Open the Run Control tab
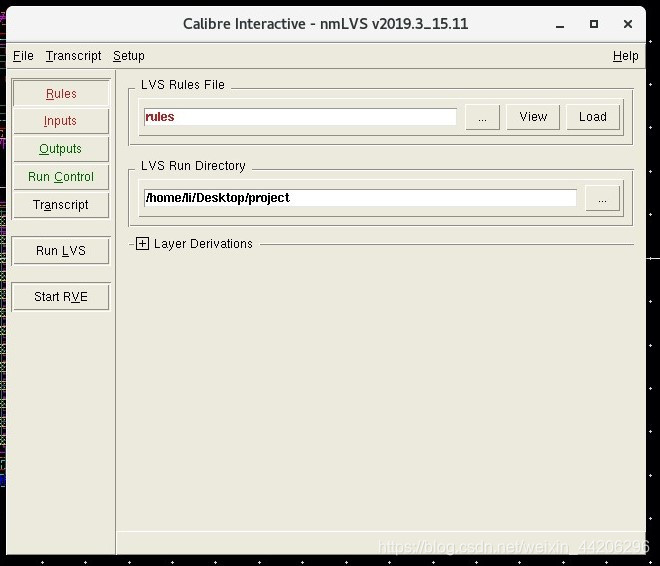Screen dimensions: 660x566 tap(61, 177)
